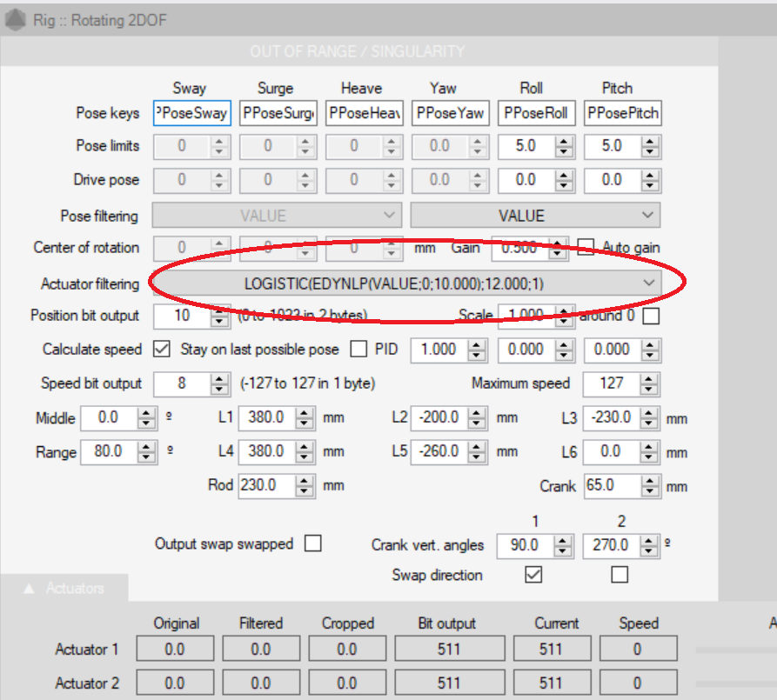This screenshot has height=700, width=777.
Task: Click the Pitch pose limits spinner
Action: pos(650,146)
